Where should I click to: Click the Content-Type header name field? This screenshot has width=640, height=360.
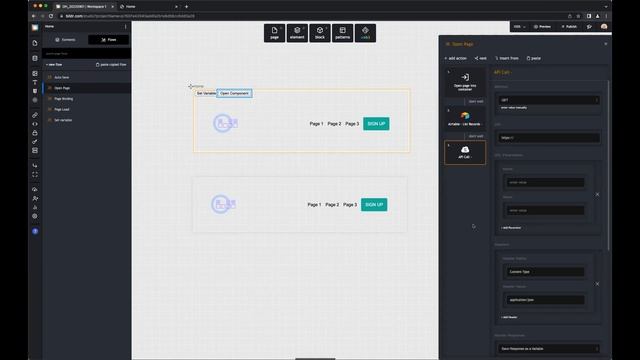(x=545, y=272)
